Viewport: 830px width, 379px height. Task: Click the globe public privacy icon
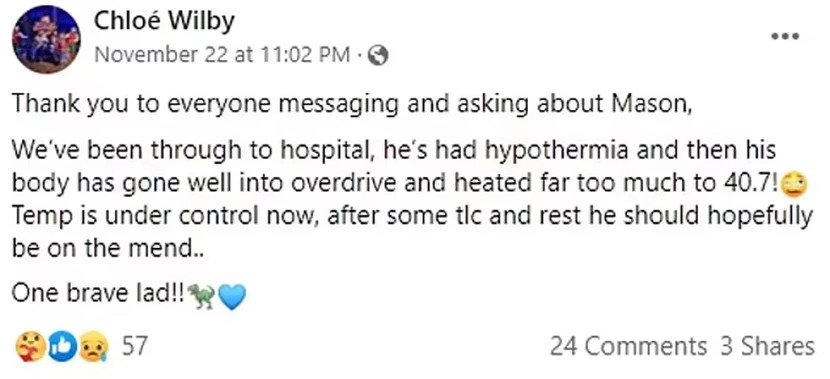377,56
